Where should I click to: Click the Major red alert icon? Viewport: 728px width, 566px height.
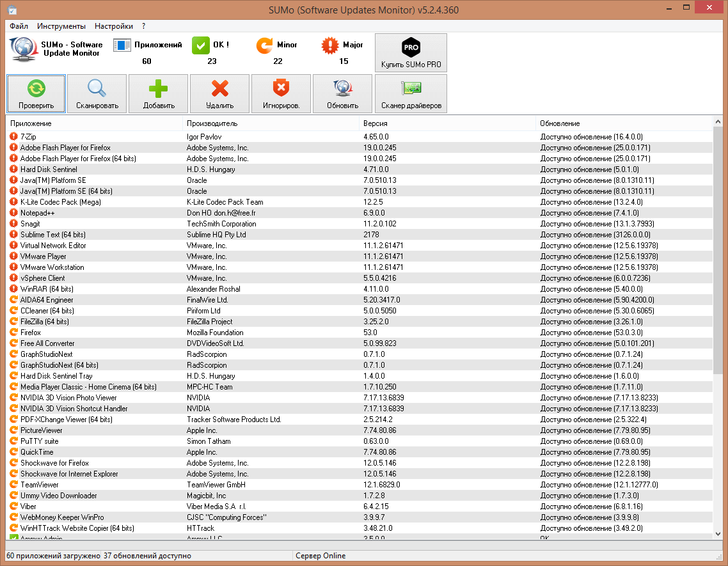click(x=329, y=45)
